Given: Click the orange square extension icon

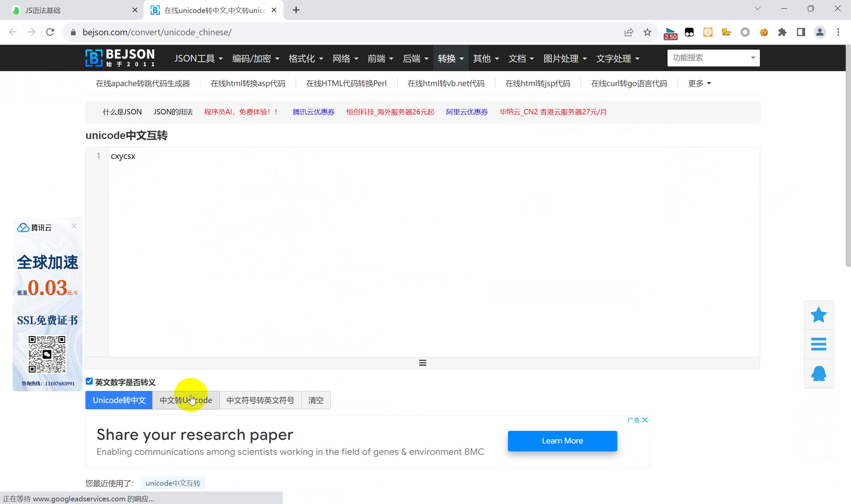Looking at the screenshot, I should (x=708, y=32).
